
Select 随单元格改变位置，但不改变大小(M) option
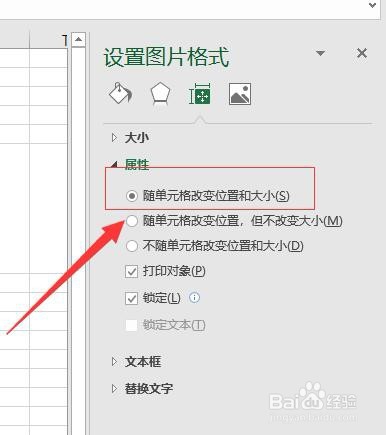[132, 221]
